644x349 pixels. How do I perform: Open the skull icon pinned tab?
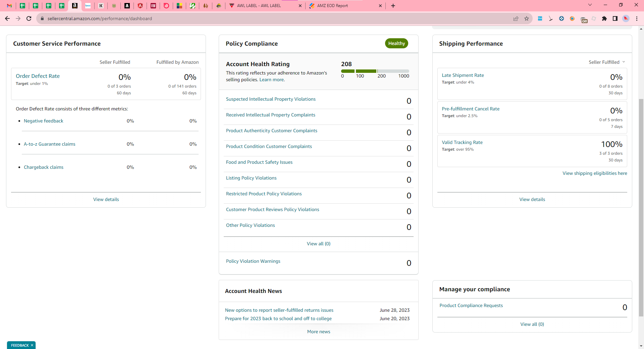127,6
